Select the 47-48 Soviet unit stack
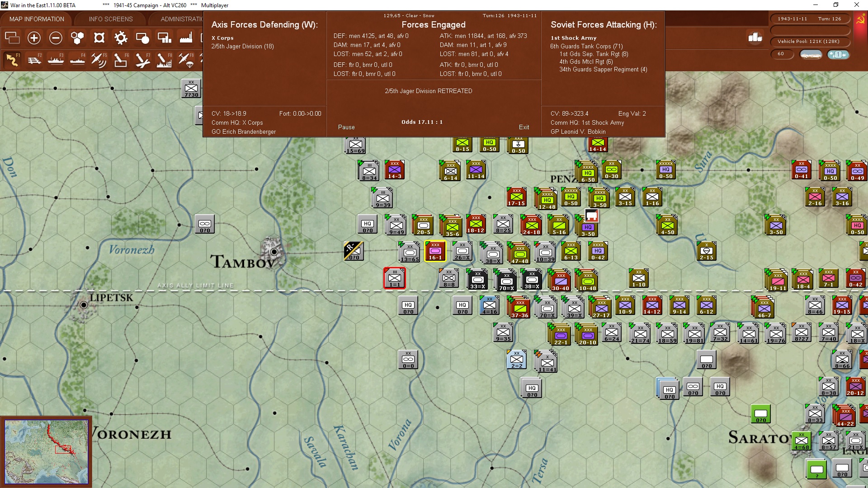This screenshot has width=868, height=488. (x=519, y=253)
